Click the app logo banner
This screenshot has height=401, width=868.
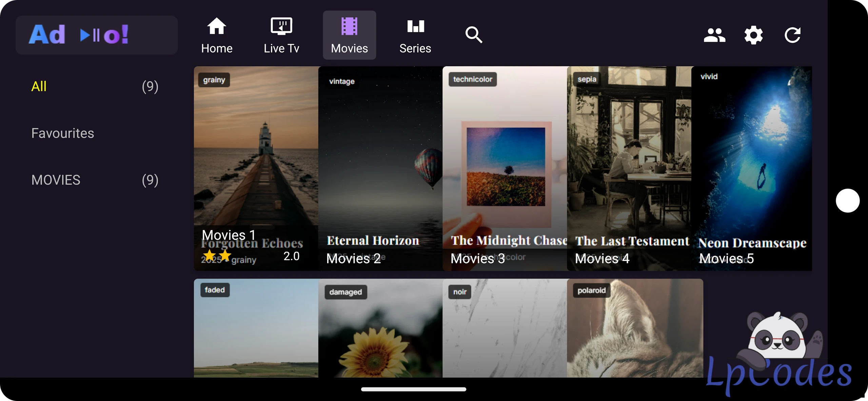pos(97,35)
